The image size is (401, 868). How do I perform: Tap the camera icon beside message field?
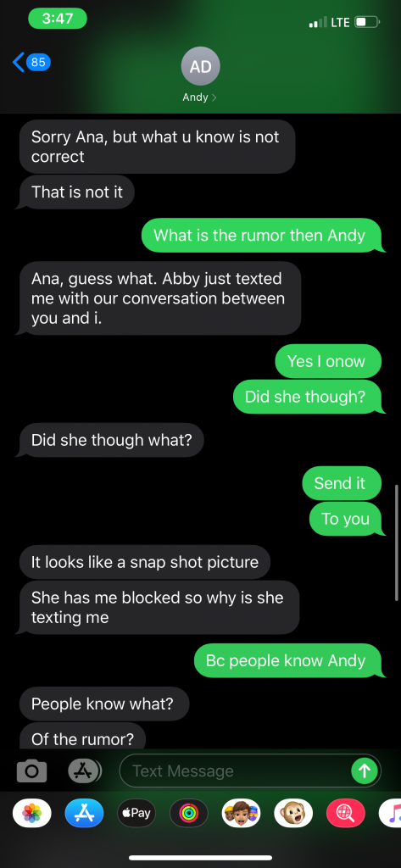tap(31, 771)
